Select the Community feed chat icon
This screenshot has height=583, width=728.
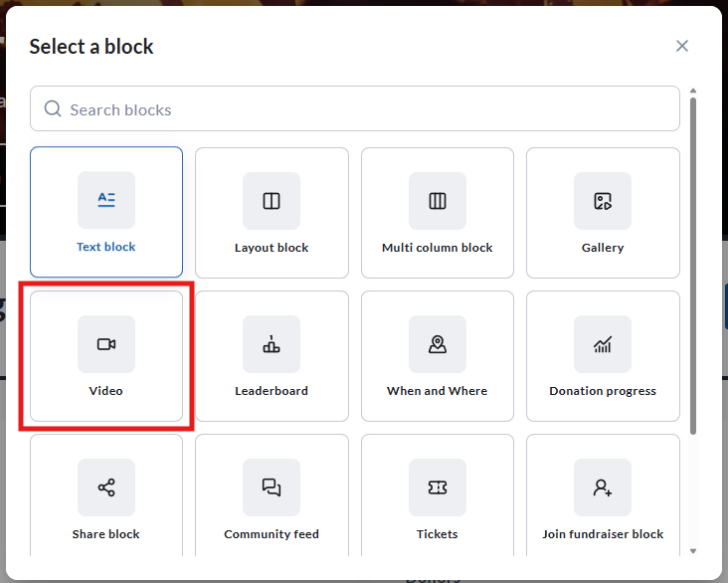272,487
